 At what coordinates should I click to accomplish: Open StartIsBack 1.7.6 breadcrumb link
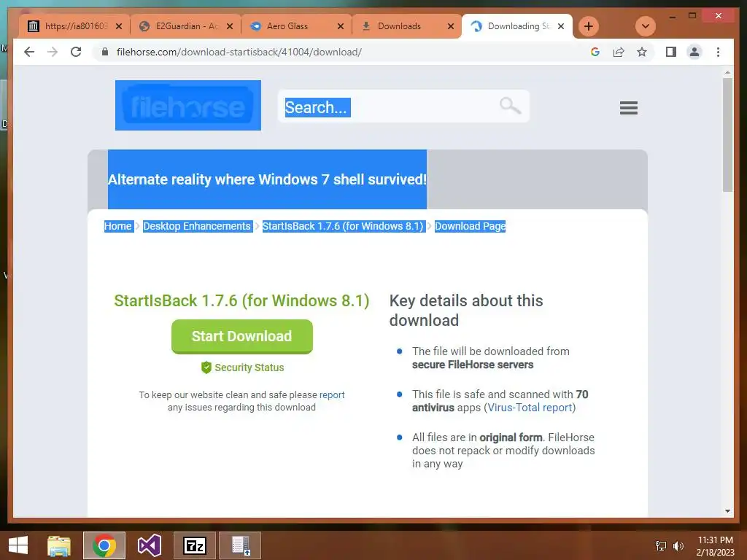343,226
